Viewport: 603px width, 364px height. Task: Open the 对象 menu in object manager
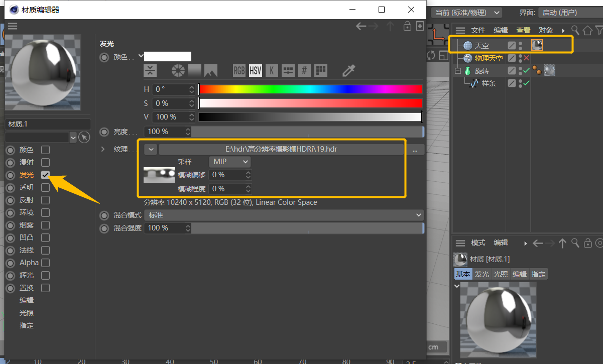click(x=546, y=31)
